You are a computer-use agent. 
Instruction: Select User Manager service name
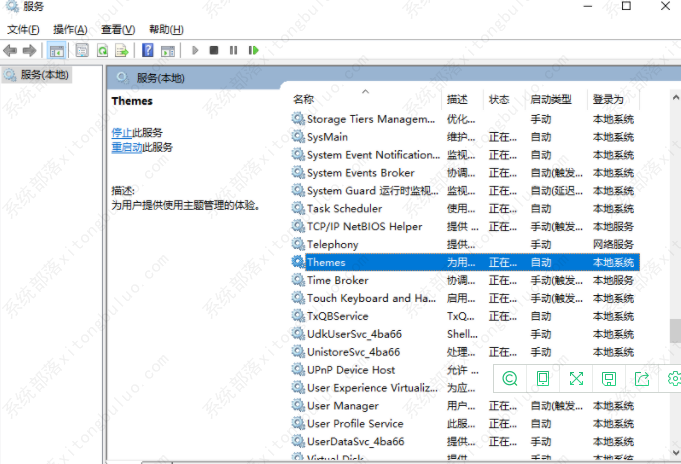pyautogui.click(x=342, y=405)
